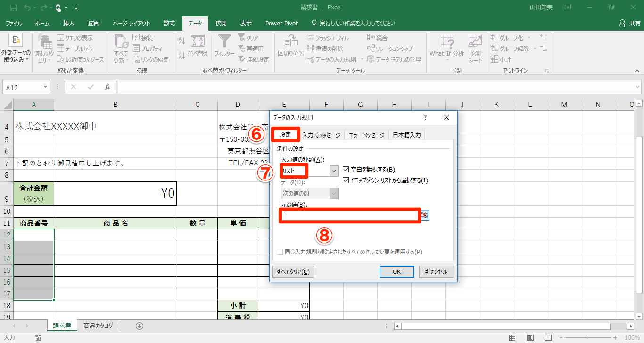Click フラッシュ フィル in the ribbon
Image resolution: width=644 pixels, height=343 pixels.
328,38
